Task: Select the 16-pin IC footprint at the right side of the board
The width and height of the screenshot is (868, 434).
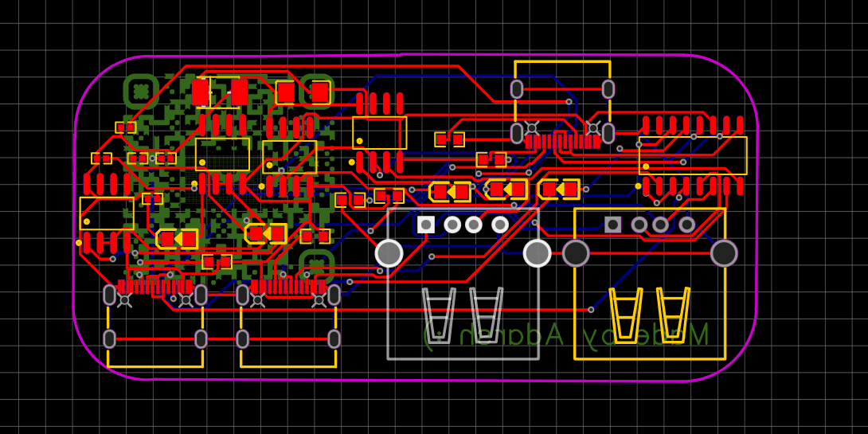Action: 693,155
